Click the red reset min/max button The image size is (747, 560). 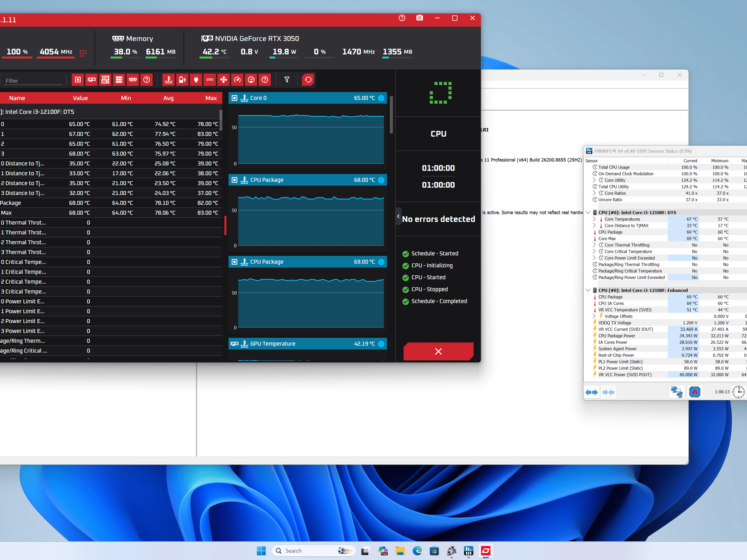[308, 79]
